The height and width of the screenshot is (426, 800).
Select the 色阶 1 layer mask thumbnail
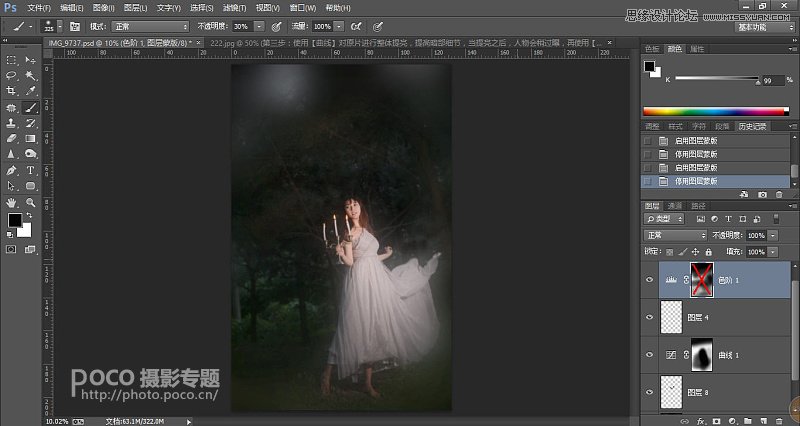[702, 280]
